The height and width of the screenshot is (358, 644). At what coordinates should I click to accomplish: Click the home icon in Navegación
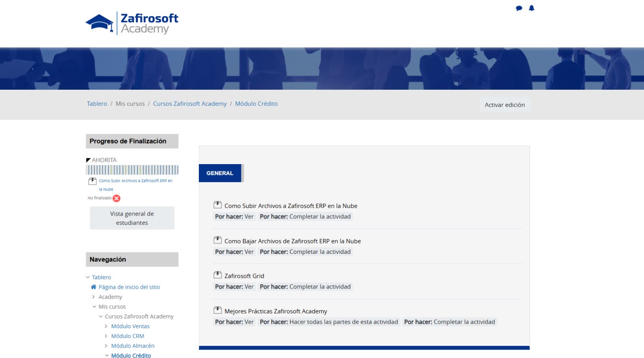(93, 287)
